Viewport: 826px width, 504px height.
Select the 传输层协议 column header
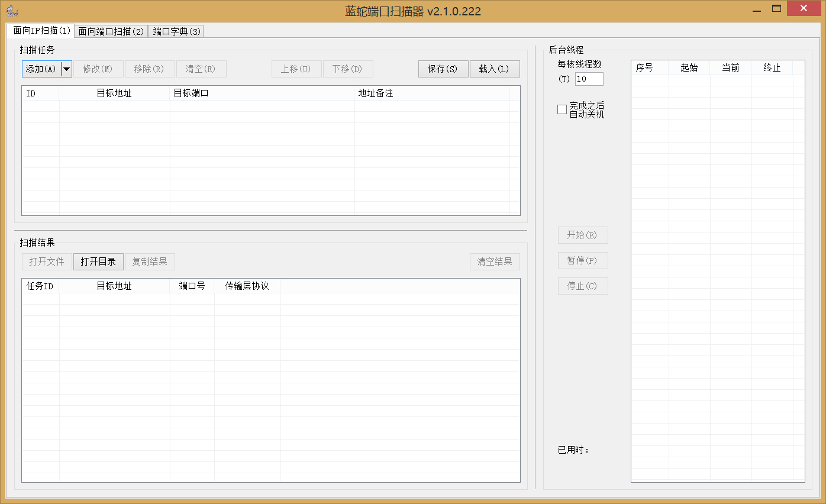click(x=247, y=286)
